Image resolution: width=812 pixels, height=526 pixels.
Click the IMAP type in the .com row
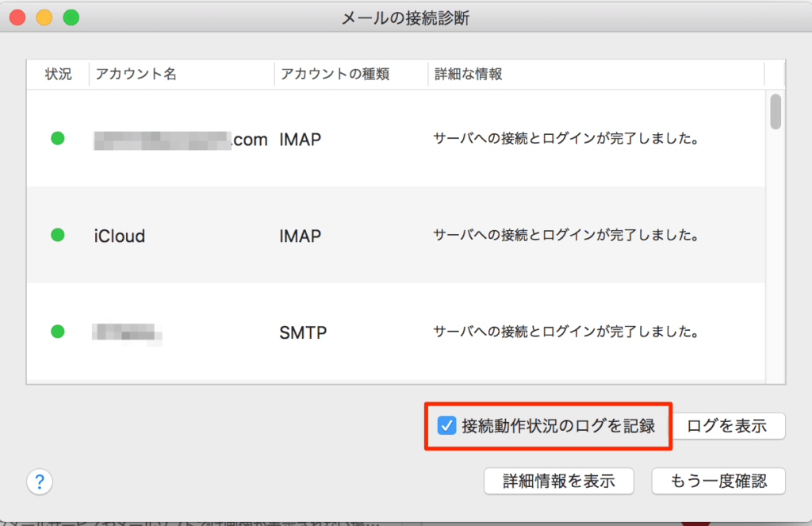pyautogui.click(x=300, y=140)
